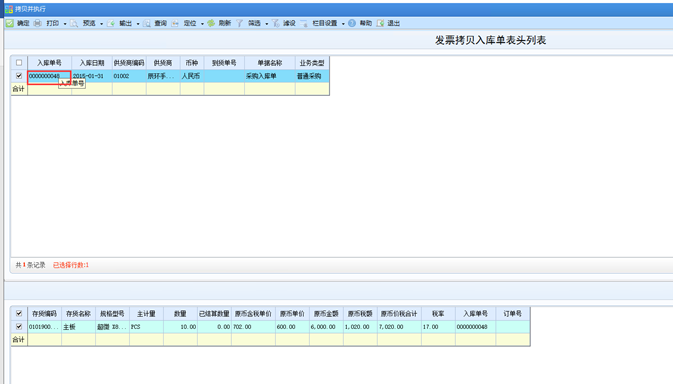673x384 pixels.
Task: Click the 刷新 refresh button label
Action: [225, 23]
